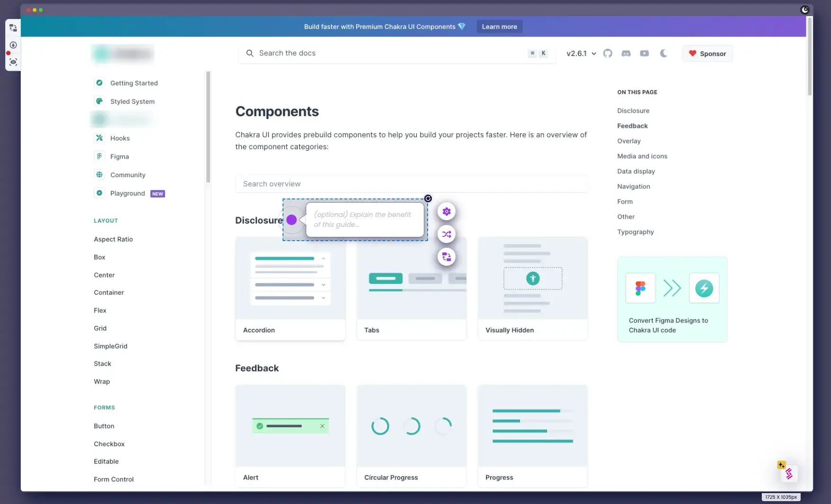Open SimpleGrid in the Layout list
Image resolution: width=831 pixels, height=504 pixels.
click(x=110, y=346)
